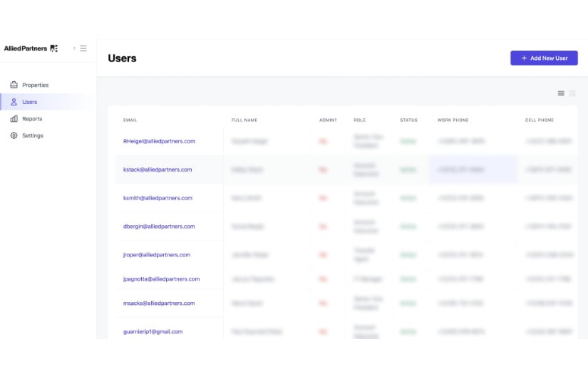Viewport: 588px width, 374px height.
Task: Click the admin value in ksmith row
Action: click(x=323, y=198)
